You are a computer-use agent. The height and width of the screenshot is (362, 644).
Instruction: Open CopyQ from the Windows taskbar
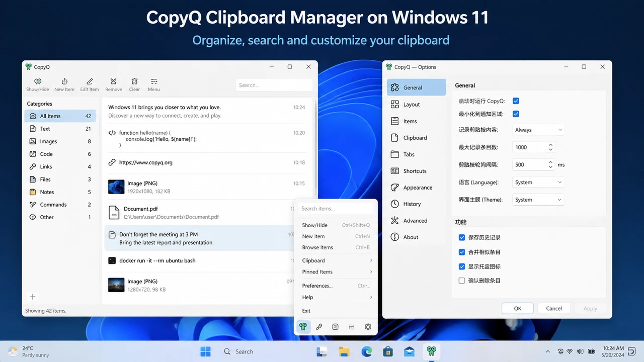431,351
